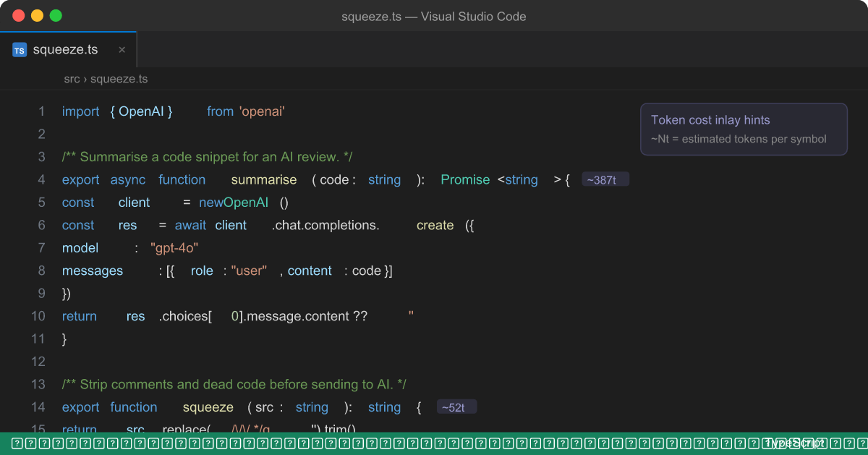
Task: Click the ~52t token cost inlay hint
Action: click(x=456, y=407)
